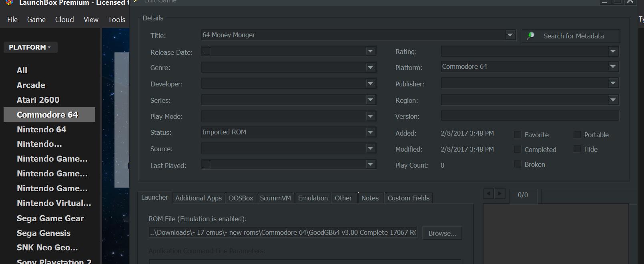This screenshot has width=644, height=264.
Task: Open the View menu
Action: [91, 20]
